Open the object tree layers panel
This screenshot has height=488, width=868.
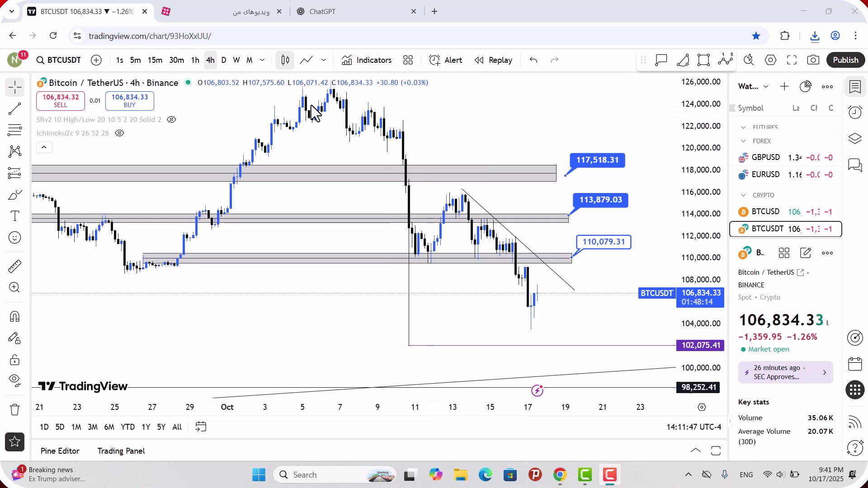tap(855, 139)
